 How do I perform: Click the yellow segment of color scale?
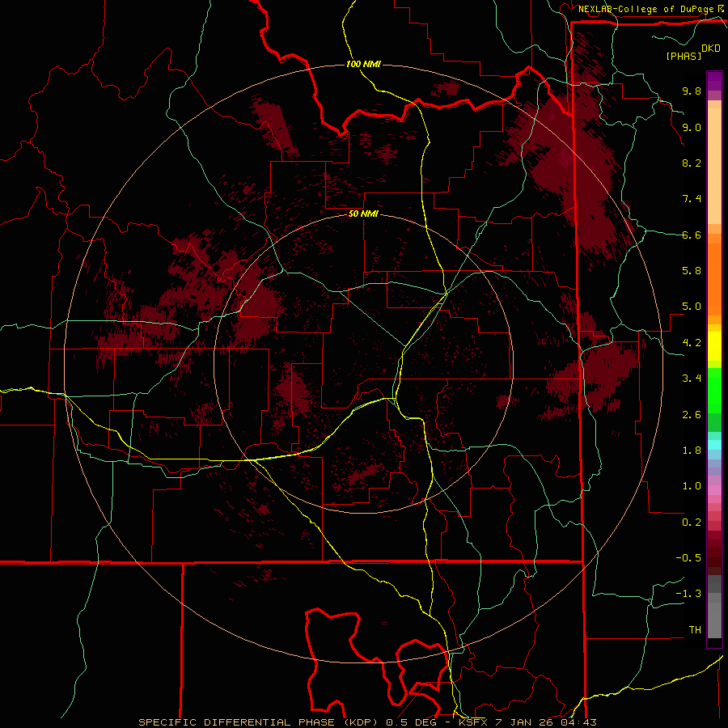pyautogui.click(x=714, y=346)
